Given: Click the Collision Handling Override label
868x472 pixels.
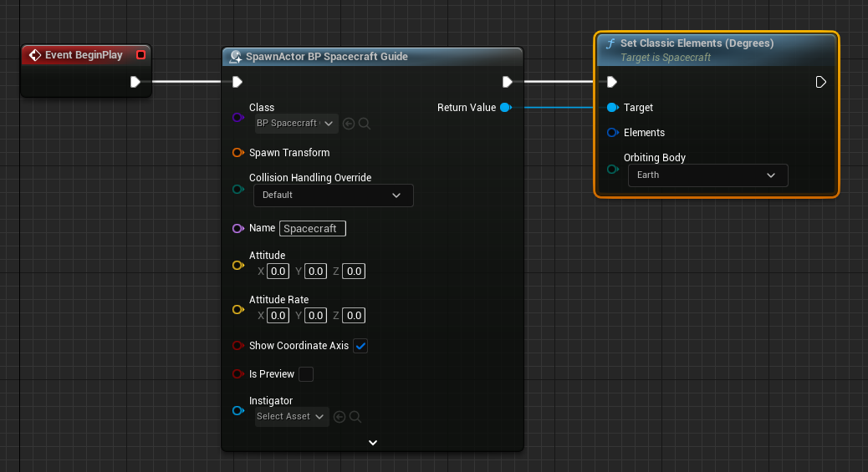Looking at the screenshot, I should pos(310,178).
